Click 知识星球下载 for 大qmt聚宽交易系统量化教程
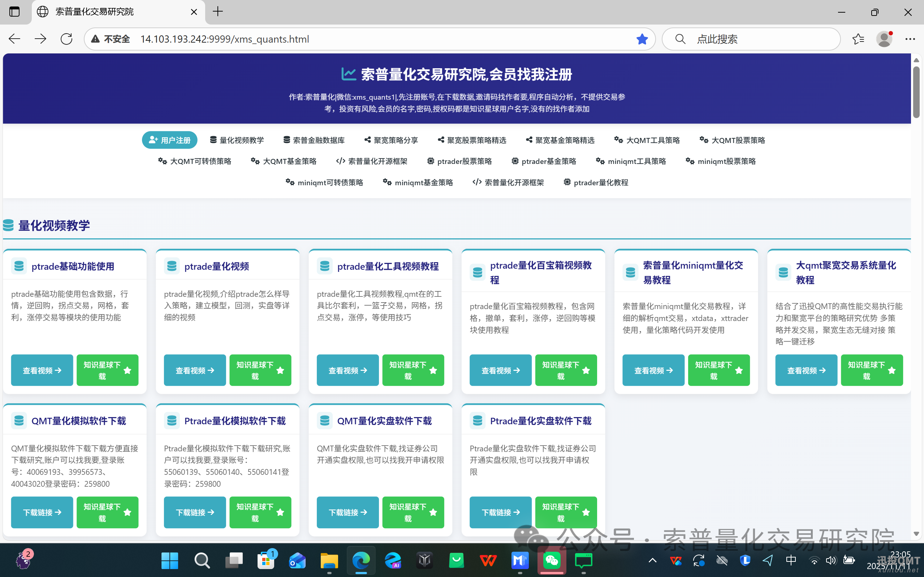The width and height of the screenshot is (924, 577). coord(872,370)
